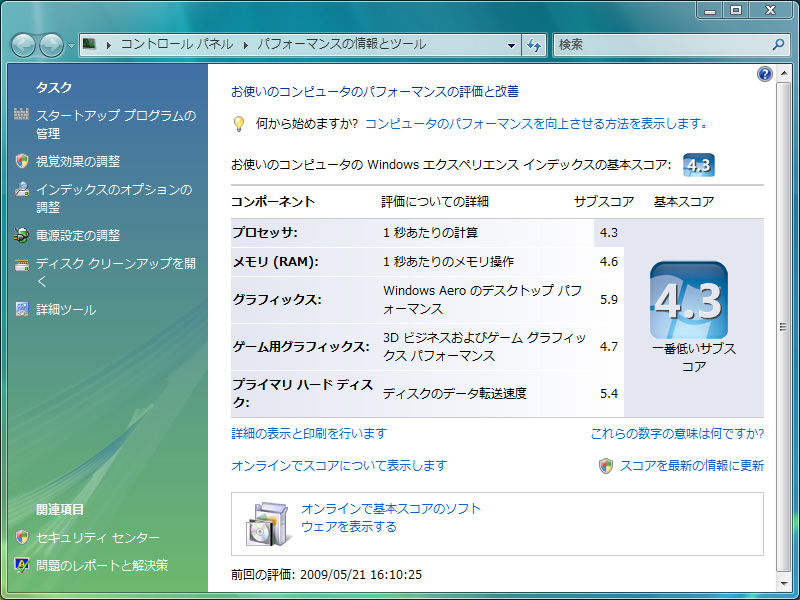Click the refresh button beside the address bar
800x600 pixels.
534,45
